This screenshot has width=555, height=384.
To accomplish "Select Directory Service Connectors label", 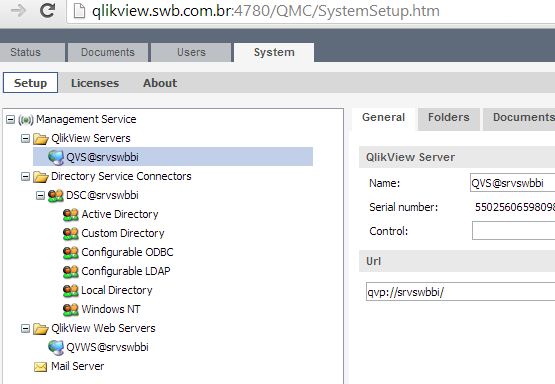I will click(121, 176).
